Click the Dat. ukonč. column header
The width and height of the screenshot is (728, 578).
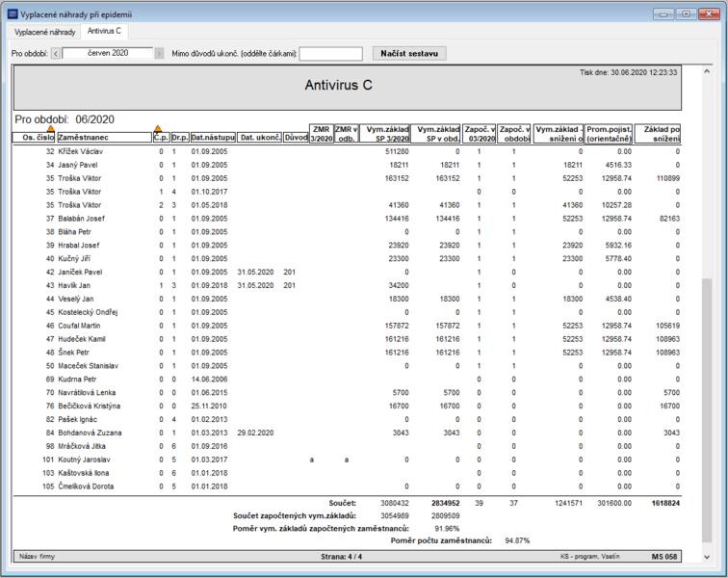click(260, 138)
